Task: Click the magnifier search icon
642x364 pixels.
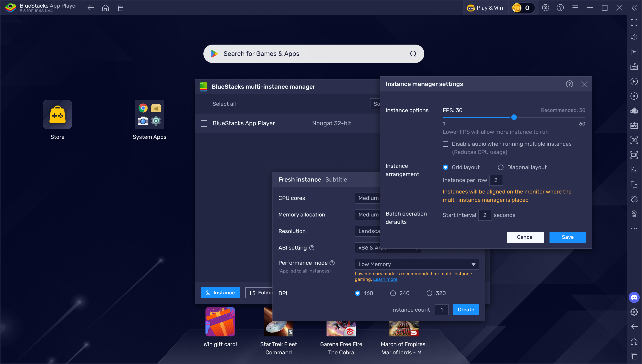Action: [x=413, y=54]
